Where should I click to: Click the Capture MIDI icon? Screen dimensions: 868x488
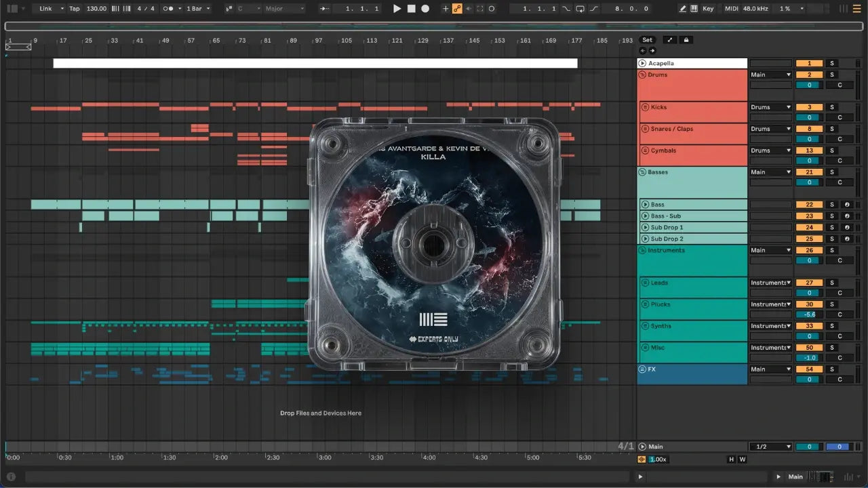[480, 9]
